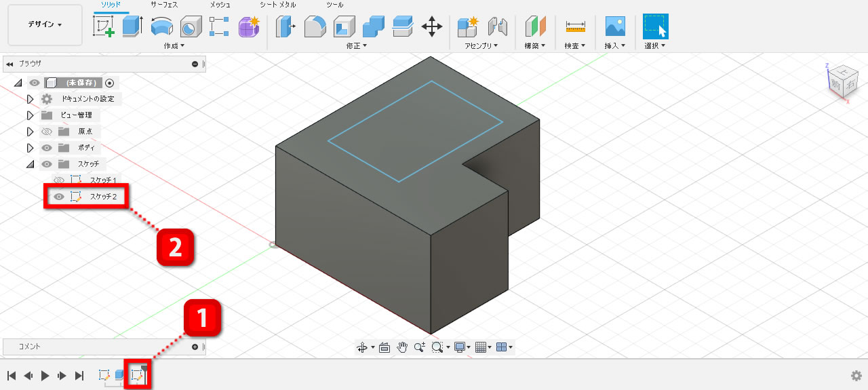
Task: Open the Grid and Snaps dropdown
Action: point(484,347)
